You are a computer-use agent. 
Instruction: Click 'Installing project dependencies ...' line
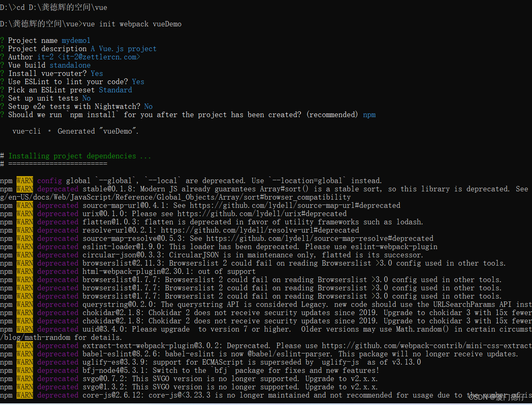pos(80,156)
